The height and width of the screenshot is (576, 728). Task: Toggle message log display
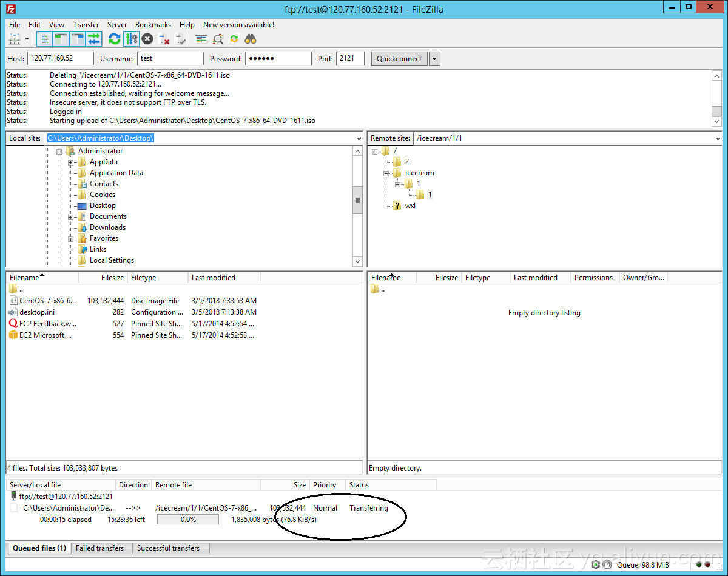click(x=45, y=39)
